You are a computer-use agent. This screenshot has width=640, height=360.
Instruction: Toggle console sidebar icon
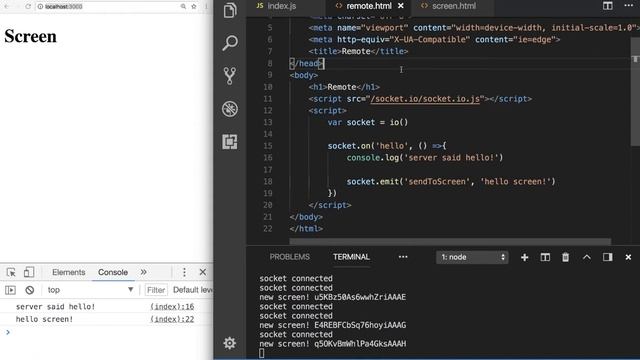pyautogui.click(x=10, y=290)
